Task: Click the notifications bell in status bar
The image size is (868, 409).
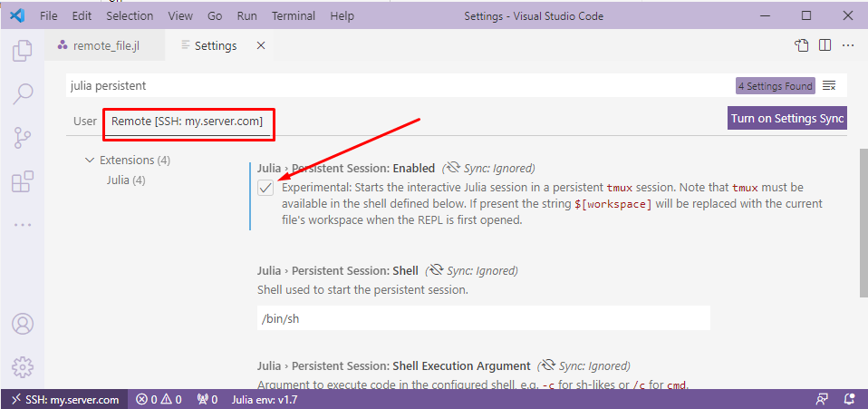Action: coord(849,399)
